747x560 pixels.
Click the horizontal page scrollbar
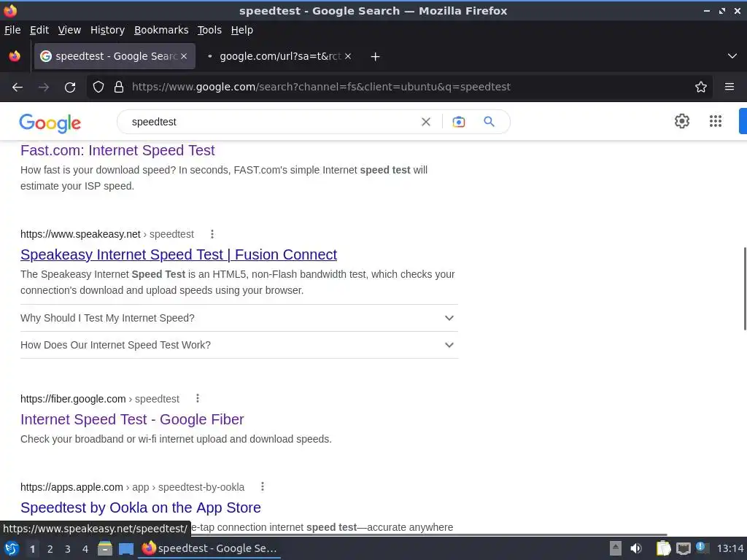(429, 534)
